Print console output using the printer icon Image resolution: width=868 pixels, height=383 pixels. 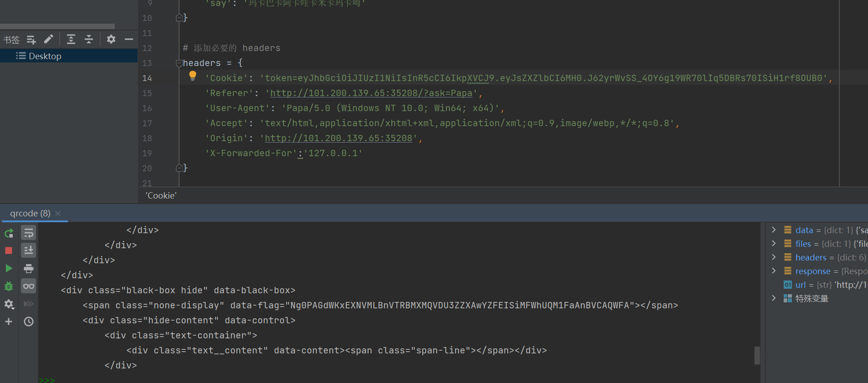(x=29, y=268)
